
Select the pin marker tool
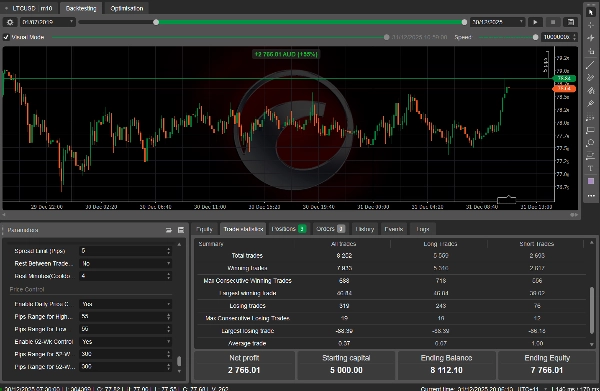pyautogui.click(x=591, y=104)
